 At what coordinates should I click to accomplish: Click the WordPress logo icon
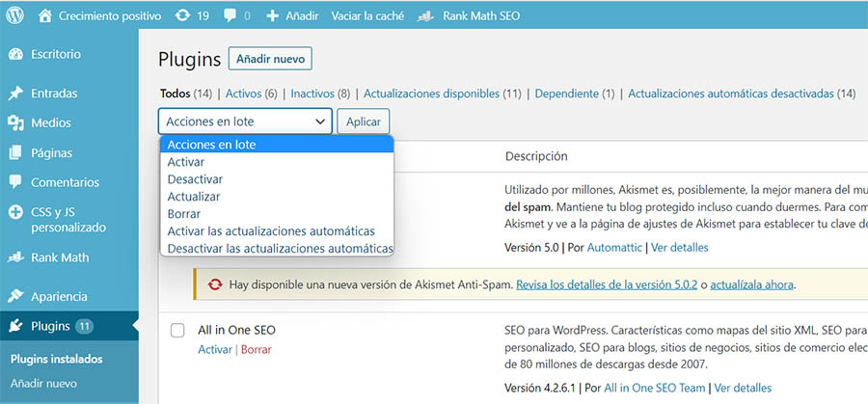click(16, 16)
